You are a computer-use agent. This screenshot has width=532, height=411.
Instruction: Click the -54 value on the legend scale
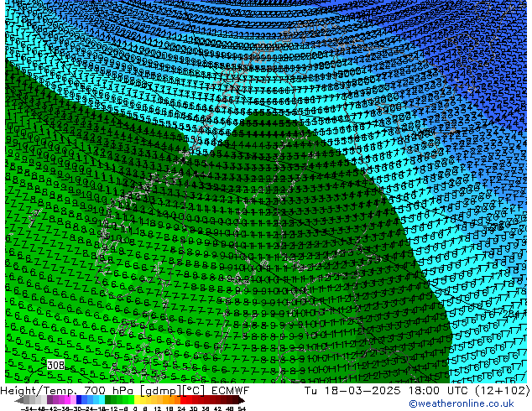[x=27, y=408]
